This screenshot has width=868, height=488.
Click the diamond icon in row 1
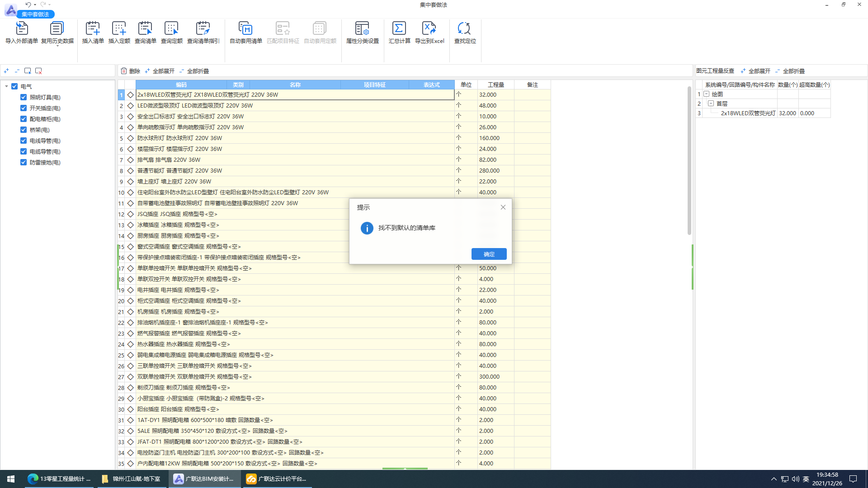click(130, 95)
